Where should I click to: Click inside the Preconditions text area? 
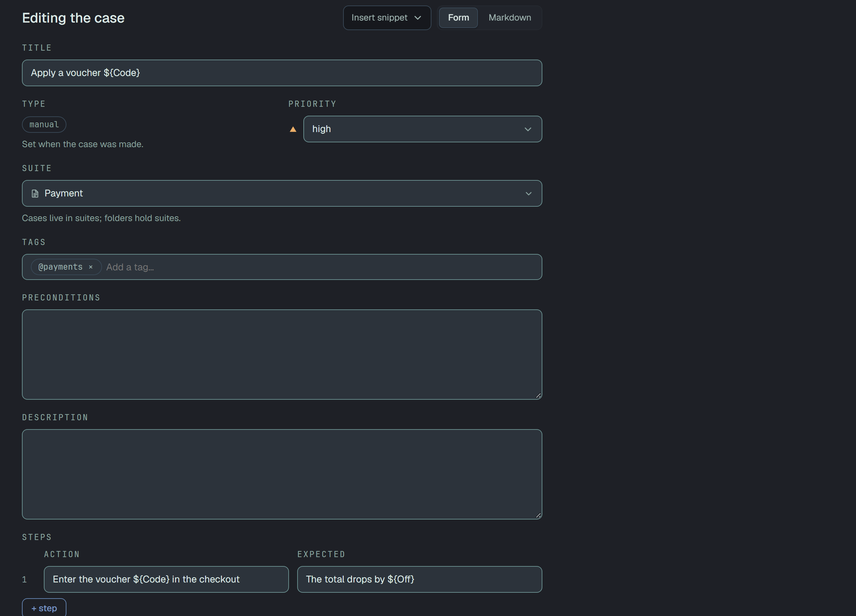tap(282, 355)
